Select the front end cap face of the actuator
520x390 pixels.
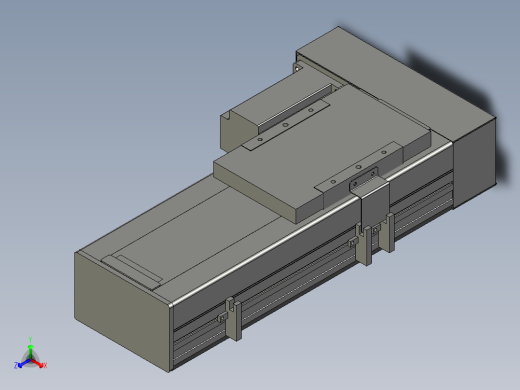122,312
